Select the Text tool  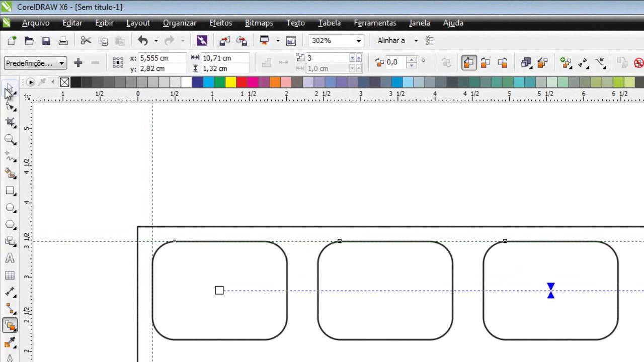click(x=10, y=258)
